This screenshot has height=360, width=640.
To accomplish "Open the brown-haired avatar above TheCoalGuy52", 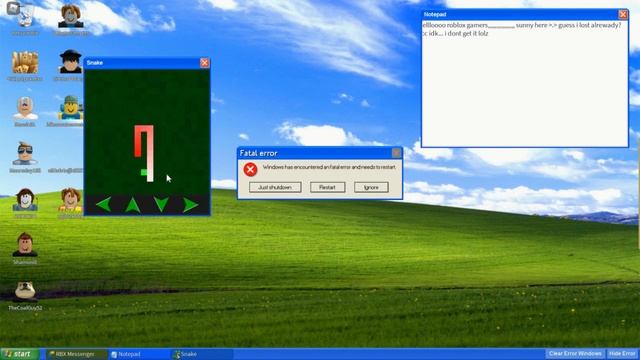I will [25, 248].
